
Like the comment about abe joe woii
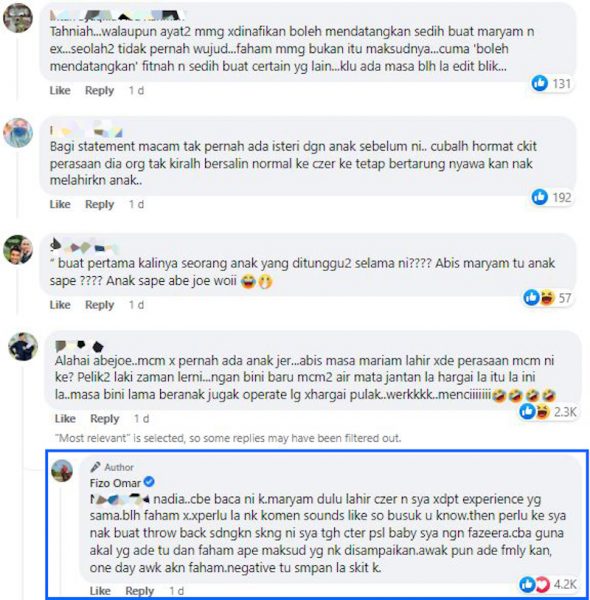[x=60, y=305]
